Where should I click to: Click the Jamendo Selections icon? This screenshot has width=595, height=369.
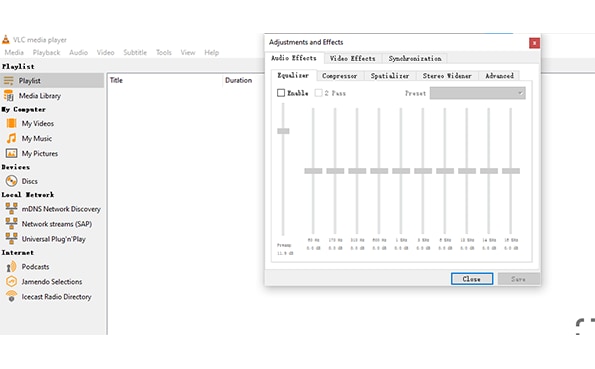pyautogui.click(x=11, y=281)
